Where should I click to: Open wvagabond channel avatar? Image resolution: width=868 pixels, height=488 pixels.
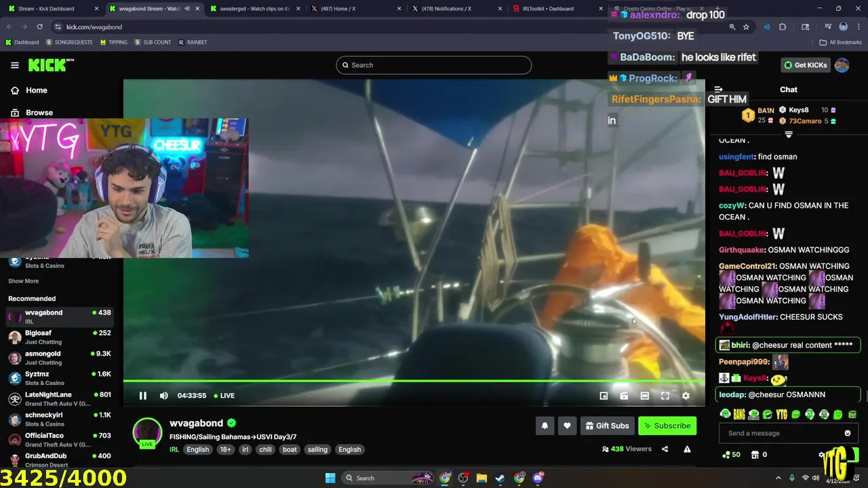[147, 432]
